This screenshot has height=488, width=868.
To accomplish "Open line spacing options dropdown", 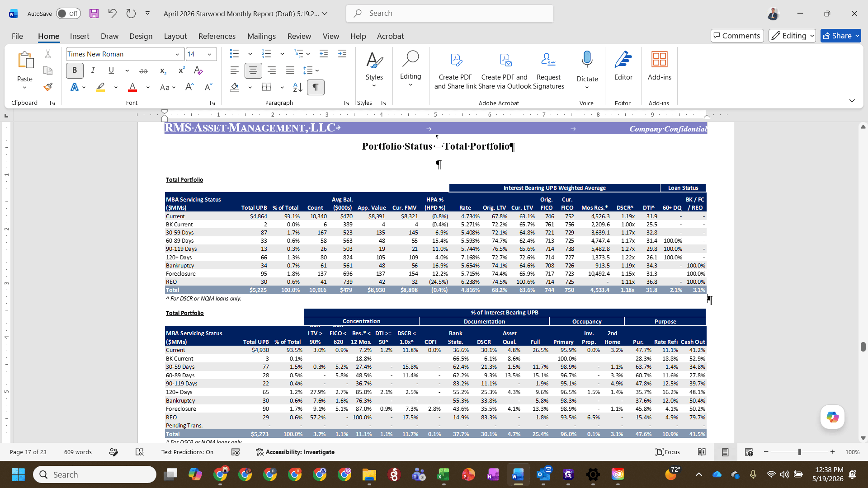I will click(317, 70).
